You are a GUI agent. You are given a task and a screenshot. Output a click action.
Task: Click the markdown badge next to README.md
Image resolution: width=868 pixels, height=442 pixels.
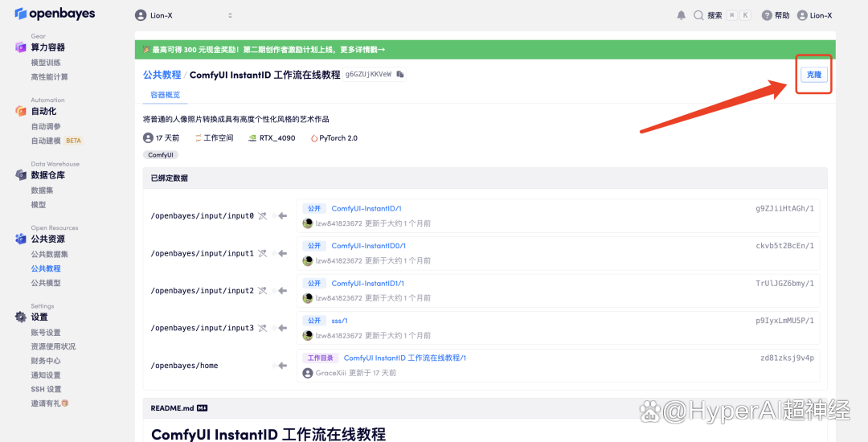click(202, 408)
